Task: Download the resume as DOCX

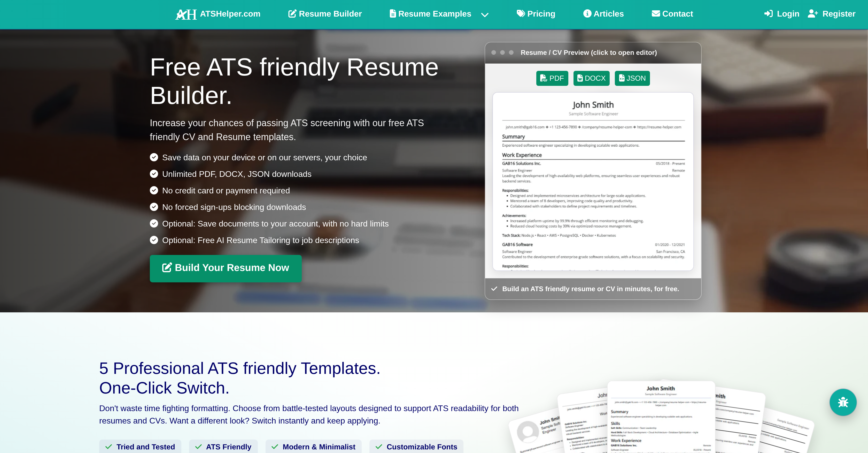Action: [591, 78]
